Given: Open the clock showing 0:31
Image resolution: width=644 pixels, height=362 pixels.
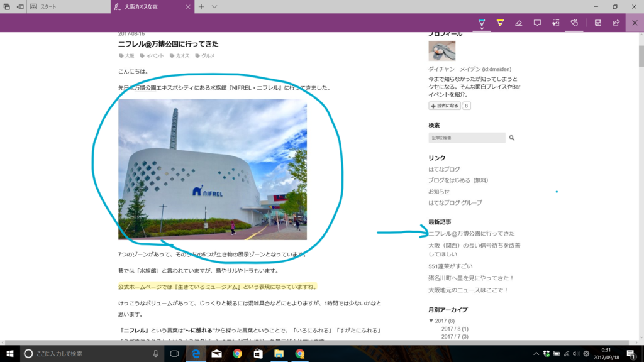Looking at the screenshot, I should coord(606,353).
